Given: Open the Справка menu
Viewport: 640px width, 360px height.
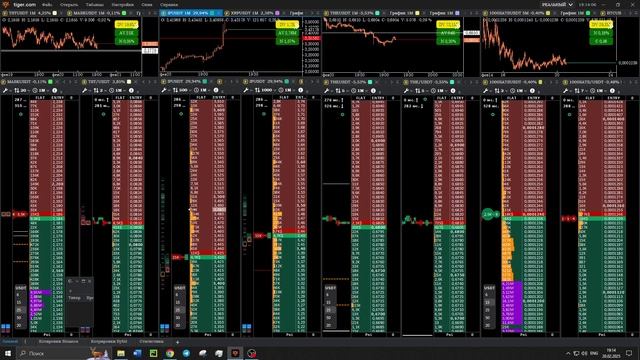Looking at the screenshot, I should (x=169, y=4).
